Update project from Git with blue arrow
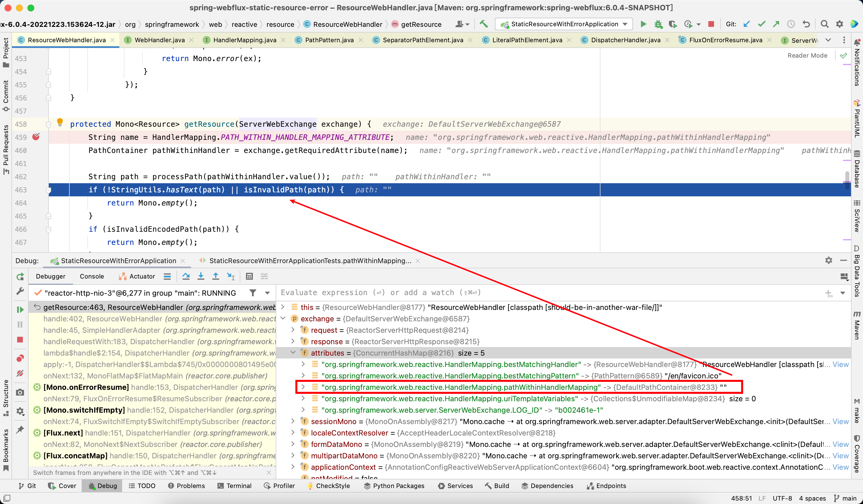The height and width of the screenshot is (504, 863). click(x=747, y=24)
